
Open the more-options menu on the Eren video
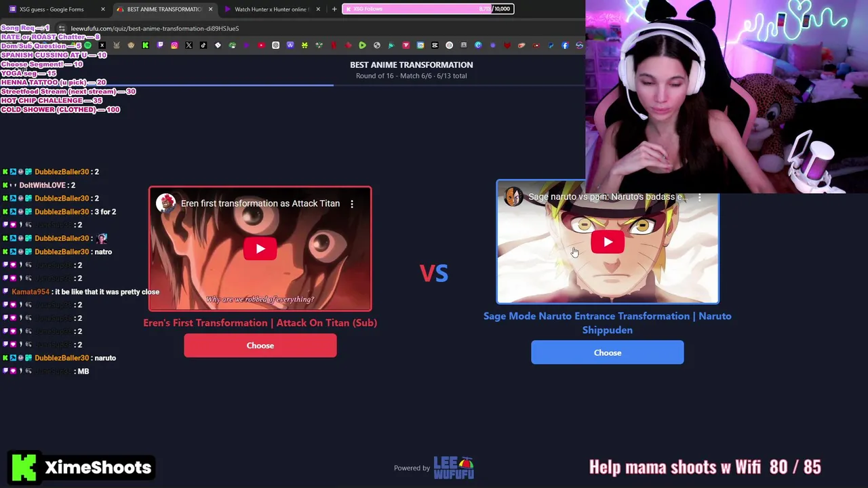coord(352,203)
